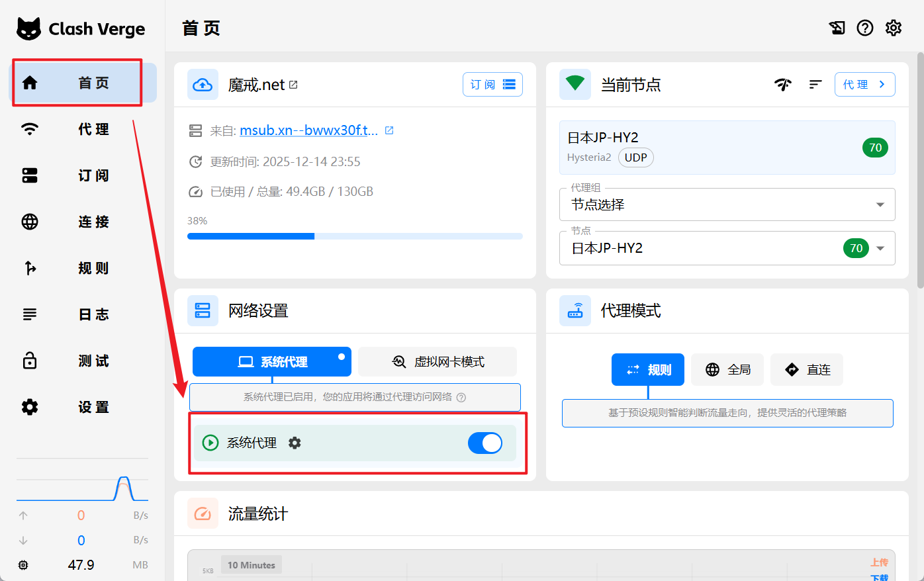924x581 pixels.
Task: Run the node latency speed test icon
Action: pyautogui.click(x=783, y=85)
